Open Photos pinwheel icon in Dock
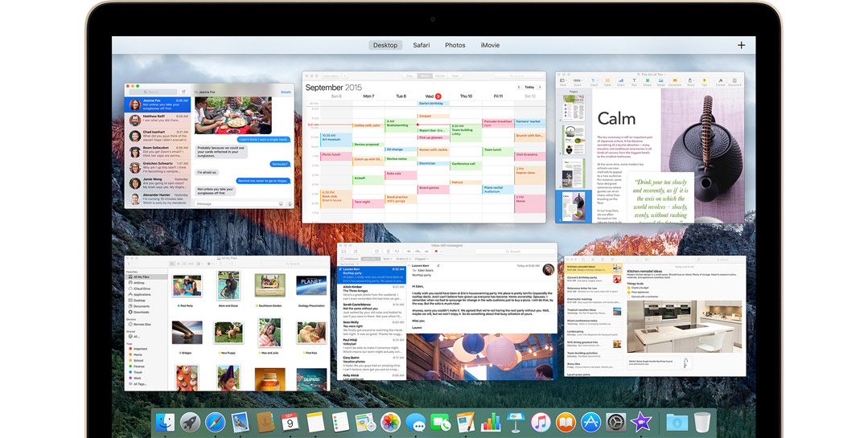The width and height of the screenshot is (868, 438). coord(390,423)
